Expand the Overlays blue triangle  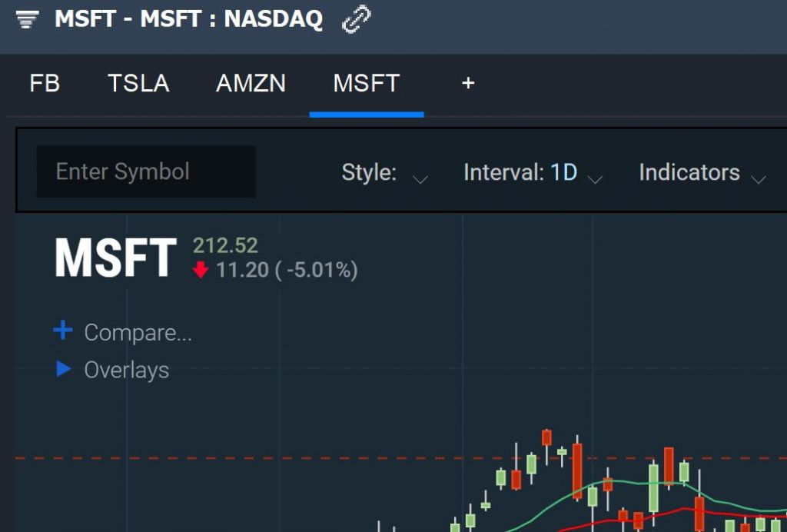coord(63,369)
